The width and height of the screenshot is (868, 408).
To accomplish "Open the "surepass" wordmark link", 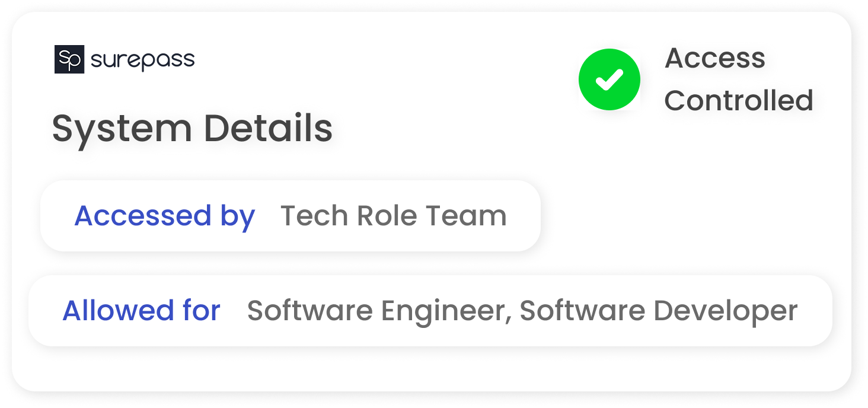I will point(142,60).
